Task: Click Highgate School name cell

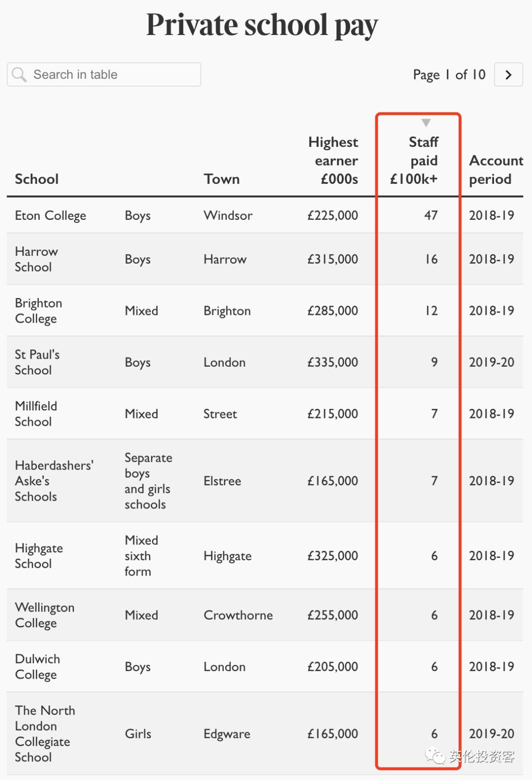Action: (39, 556)
